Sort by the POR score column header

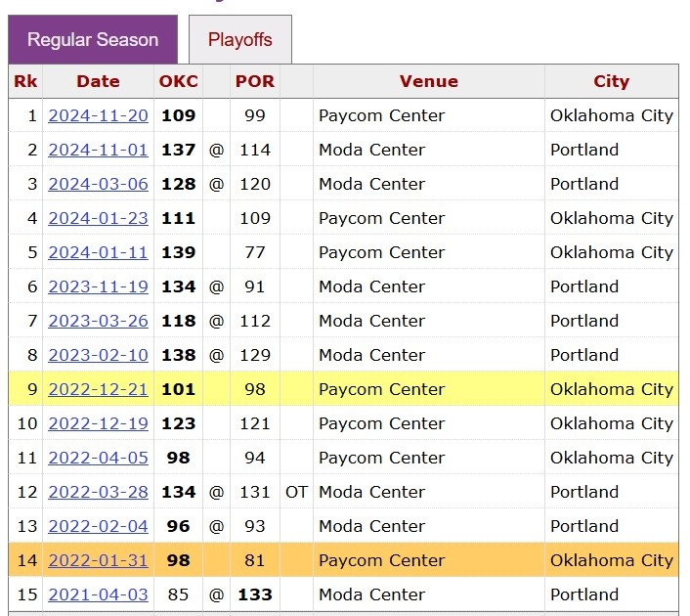click(x=254, y=81)
